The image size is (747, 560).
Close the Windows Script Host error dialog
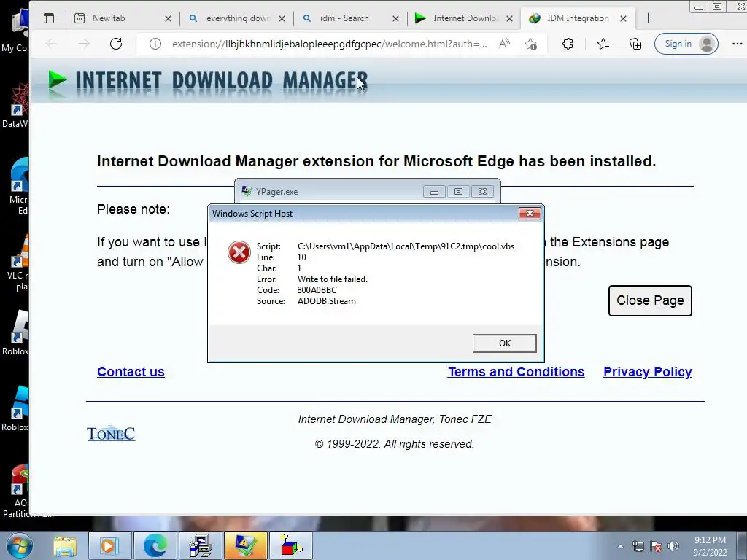point(530,214)
